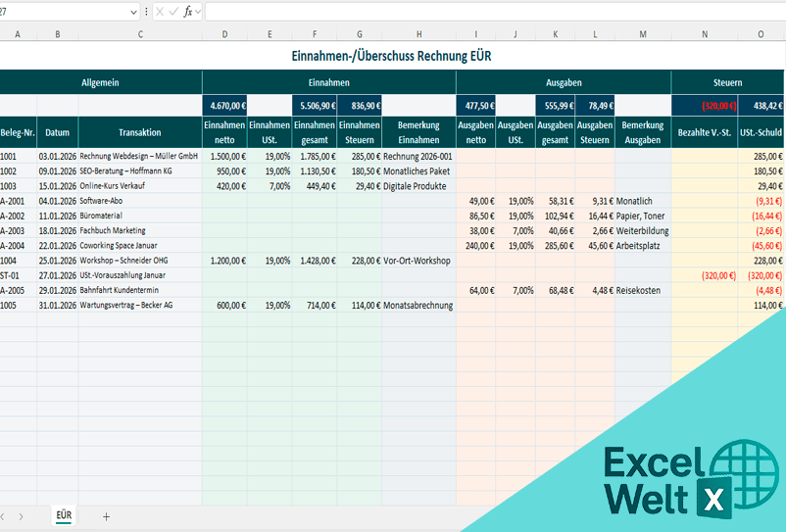This screenshot has width=786, height=532.
Task: Select the Einnahmen section header
Action: pos(328,82)
